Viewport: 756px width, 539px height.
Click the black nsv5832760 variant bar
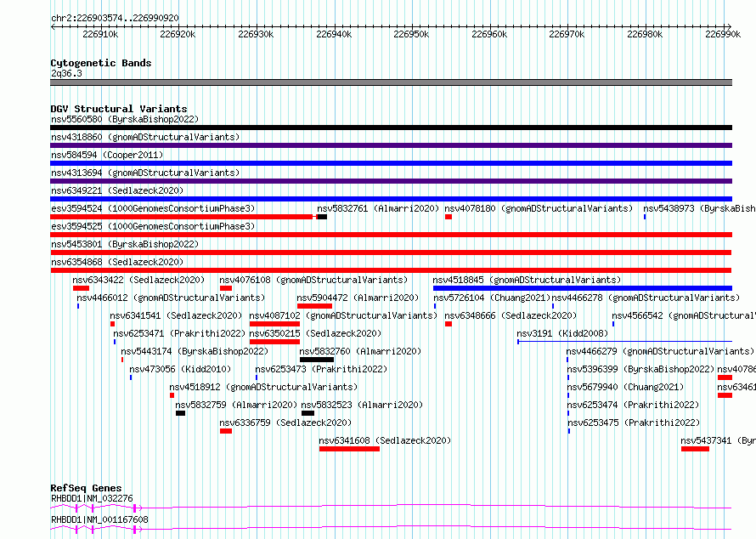coord(317,360)
